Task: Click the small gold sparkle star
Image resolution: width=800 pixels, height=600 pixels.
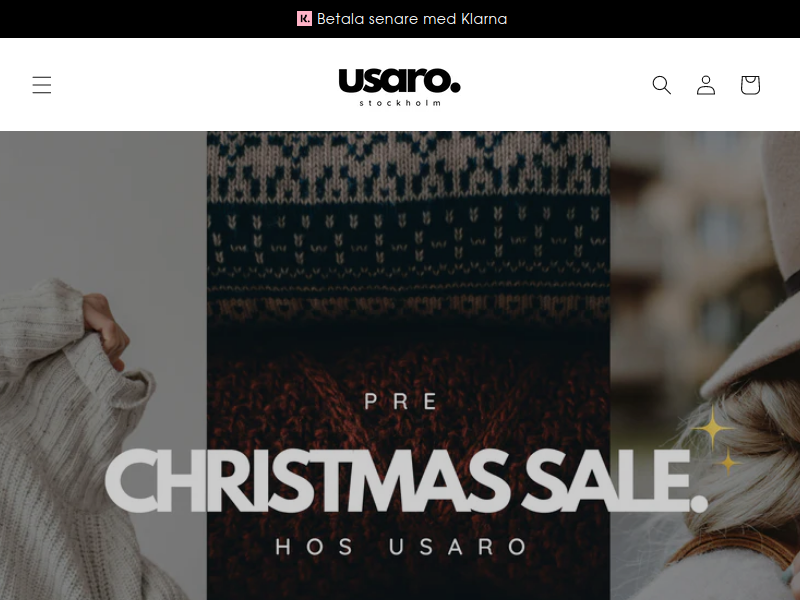Action: 728,463
